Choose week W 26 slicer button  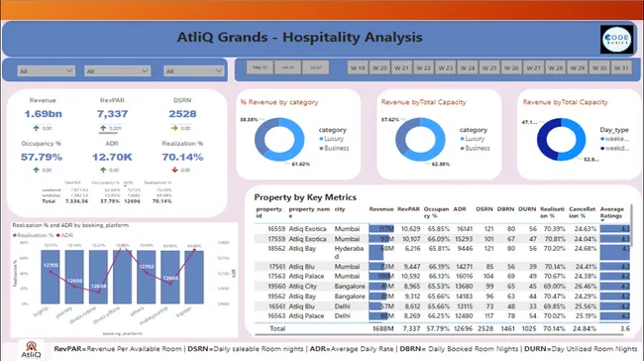[511, 67]
